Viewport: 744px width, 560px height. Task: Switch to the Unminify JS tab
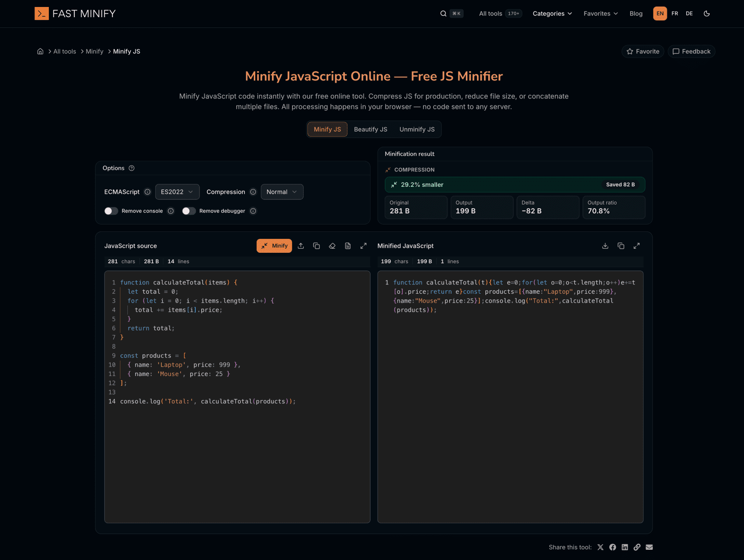(x=417, y=129)
